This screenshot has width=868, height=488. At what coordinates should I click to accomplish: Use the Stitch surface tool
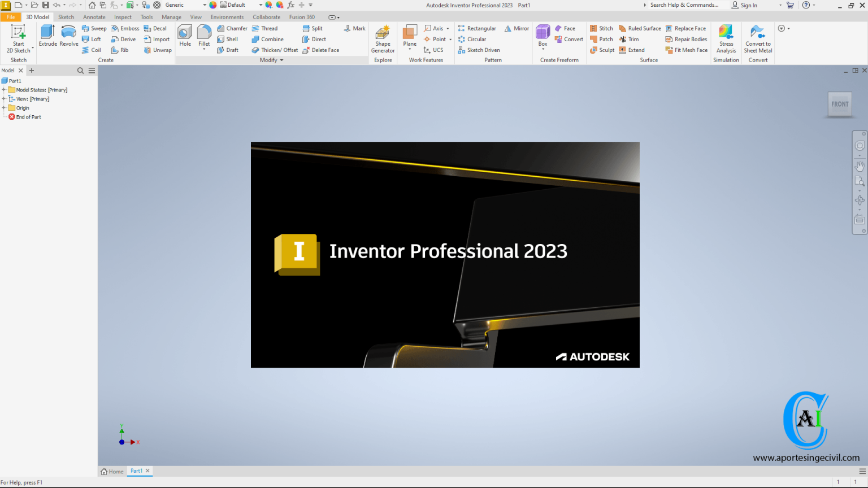(601, 28)
